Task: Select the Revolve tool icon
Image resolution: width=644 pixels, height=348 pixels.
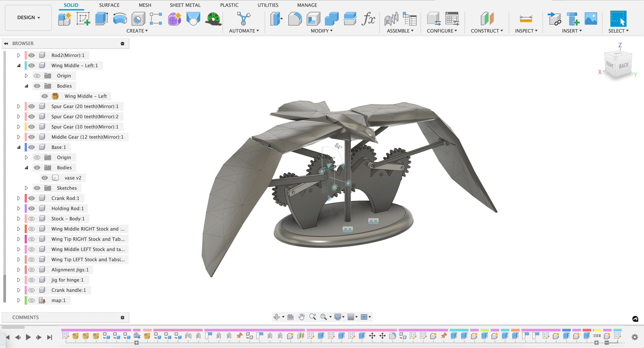Action: coord(120,19)
